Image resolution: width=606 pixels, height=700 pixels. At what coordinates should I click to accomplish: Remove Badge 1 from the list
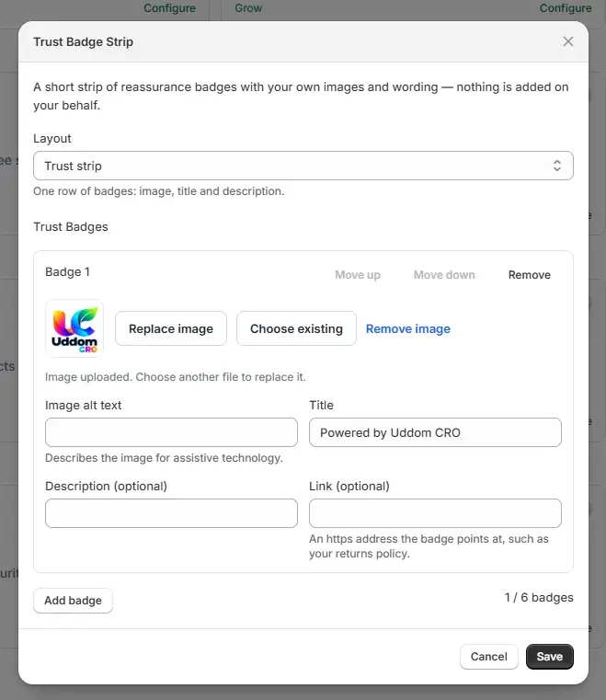530,275
